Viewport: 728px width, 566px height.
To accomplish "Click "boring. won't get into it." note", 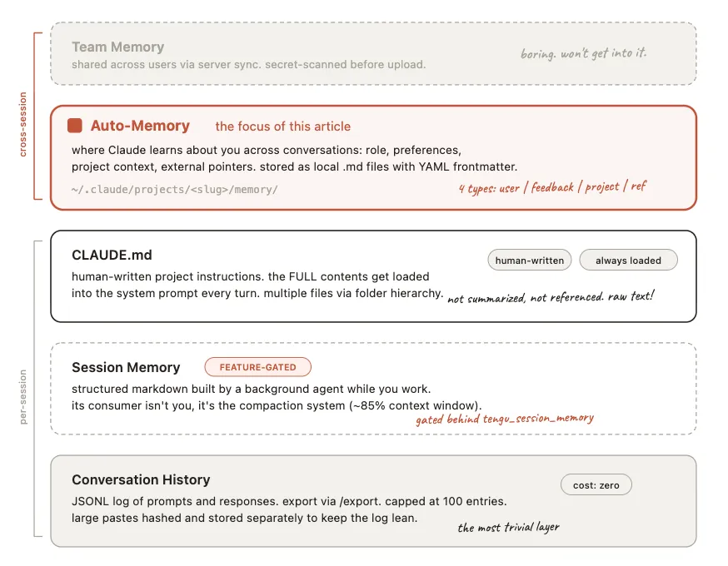I will pyautogui.click(x=583, y=53).
